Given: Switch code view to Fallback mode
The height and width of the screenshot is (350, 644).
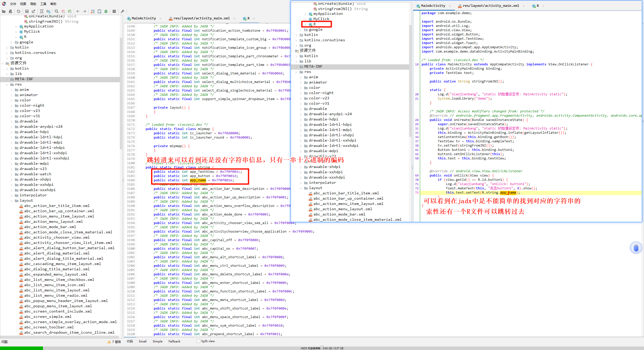Looking at the screenshot, I should click(x=174, y=341).
